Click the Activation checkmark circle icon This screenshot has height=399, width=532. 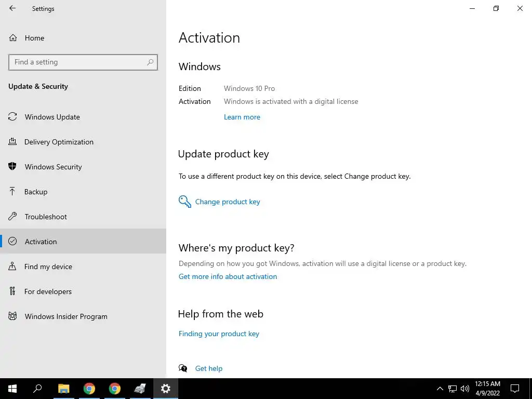pos(12,241)
